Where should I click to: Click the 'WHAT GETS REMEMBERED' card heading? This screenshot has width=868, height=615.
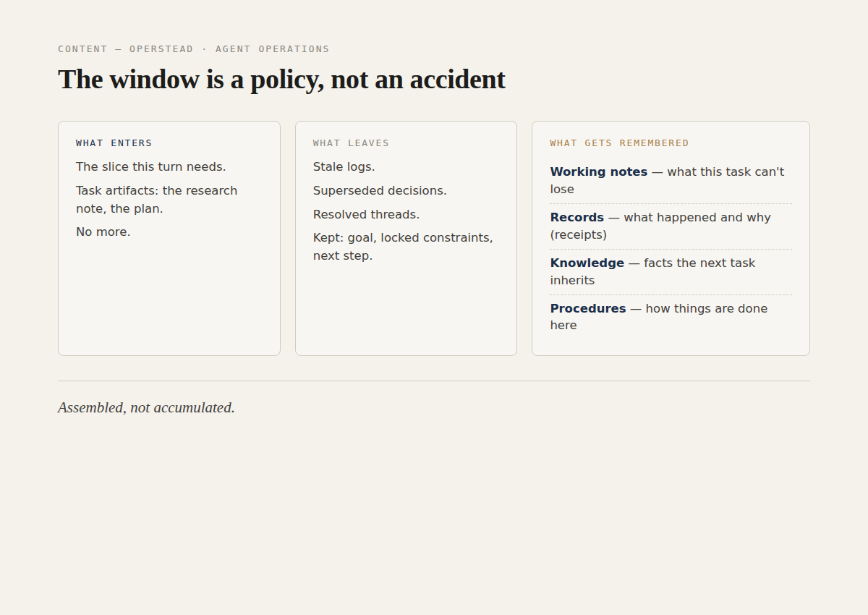click(x=619, y=143)
